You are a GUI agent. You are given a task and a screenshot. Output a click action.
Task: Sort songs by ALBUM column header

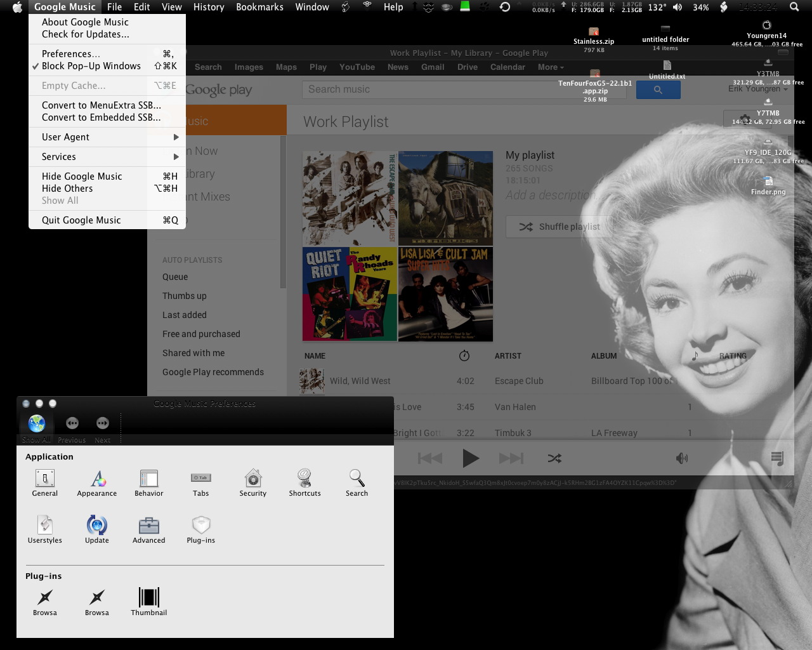[x=604, y=356]
